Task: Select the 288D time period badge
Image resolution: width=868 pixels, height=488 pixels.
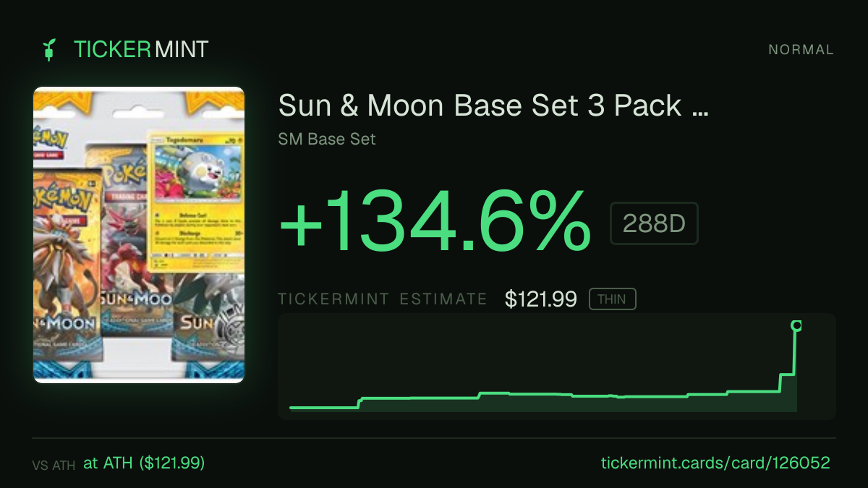Action: (654, 223)
